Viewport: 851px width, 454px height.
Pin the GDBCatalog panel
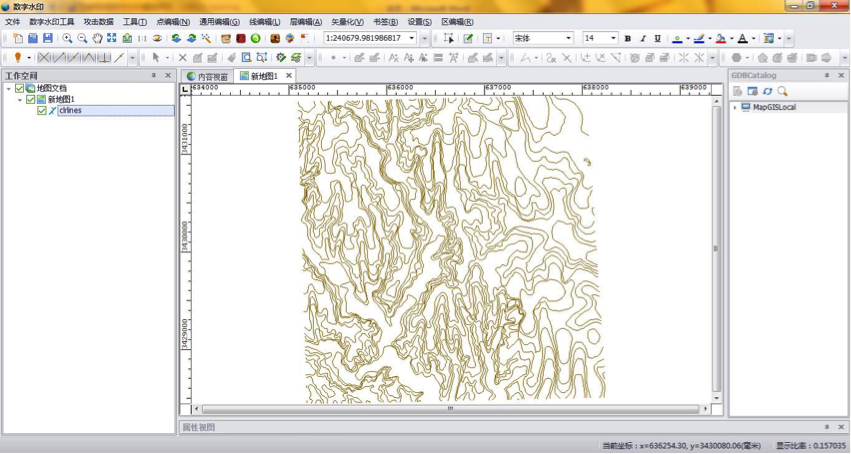(827, 75)
